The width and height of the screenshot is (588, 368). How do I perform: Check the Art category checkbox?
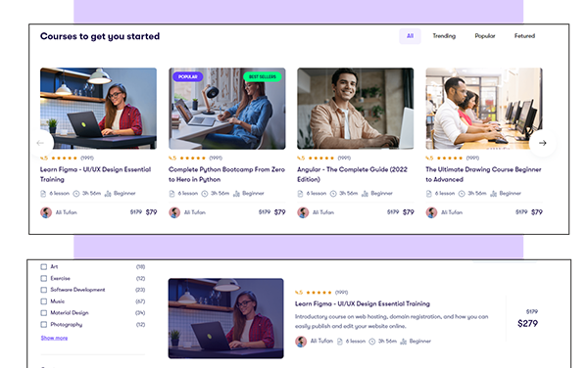pyautogui.click(x=44, y=267)
